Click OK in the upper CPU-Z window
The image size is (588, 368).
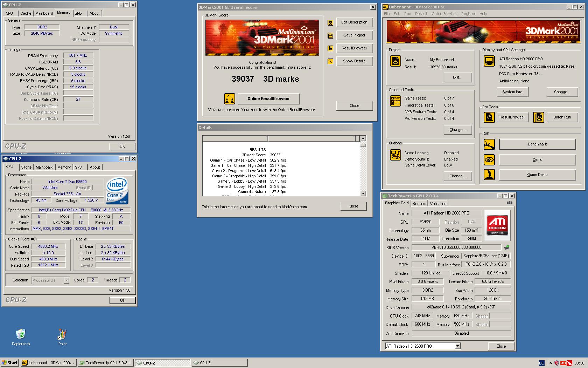122,146
